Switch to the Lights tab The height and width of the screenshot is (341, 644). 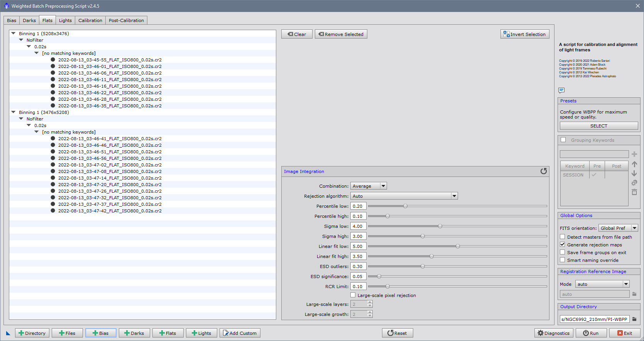point(65,20)
